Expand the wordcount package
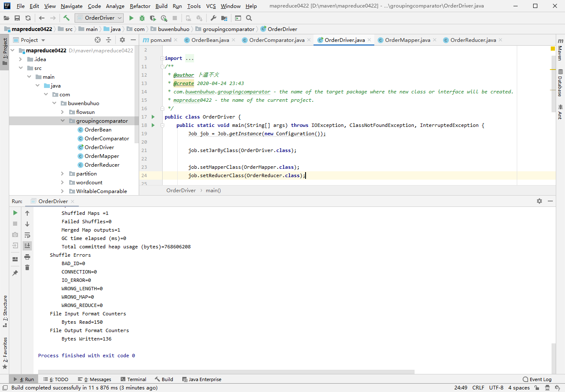565x392 pixels. [62, 182]
